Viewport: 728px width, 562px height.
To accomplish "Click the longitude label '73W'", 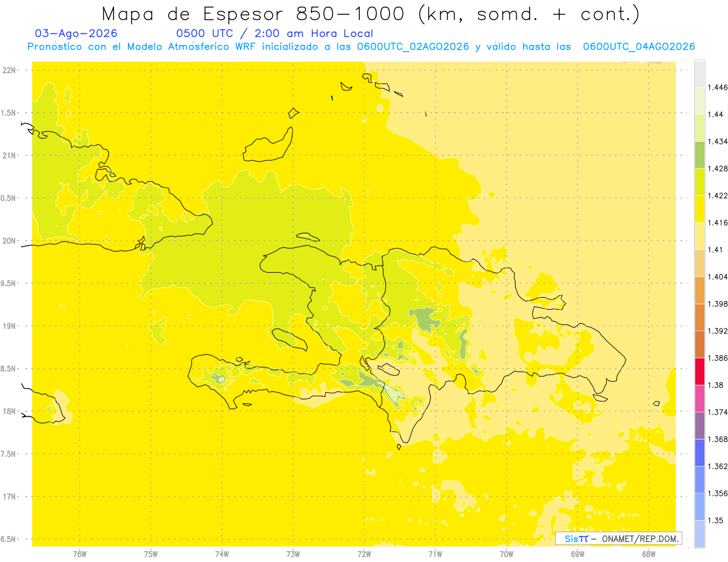I will click(x=293, y=554).
